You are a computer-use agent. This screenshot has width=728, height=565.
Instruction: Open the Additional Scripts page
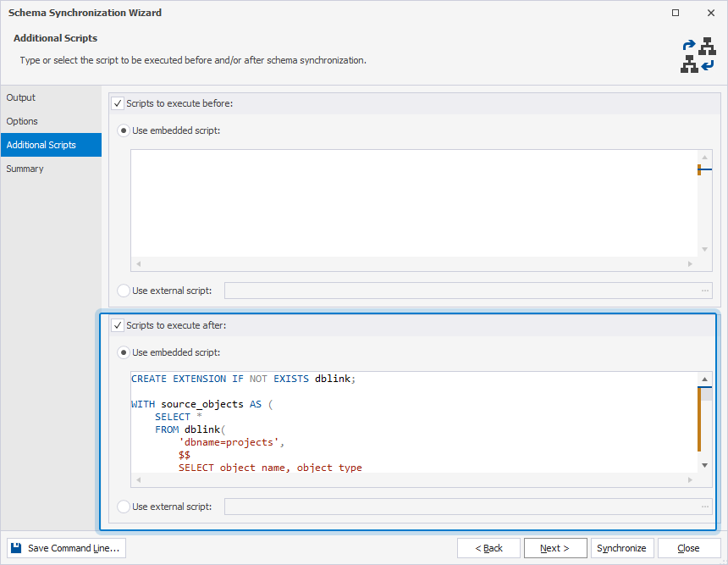(x=51, y=145)
